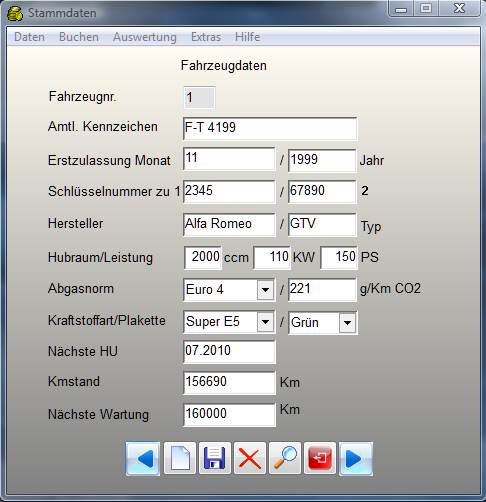Search records with magnifying glass icon
This screenshot has height=502, width=486.
(285, 459)
